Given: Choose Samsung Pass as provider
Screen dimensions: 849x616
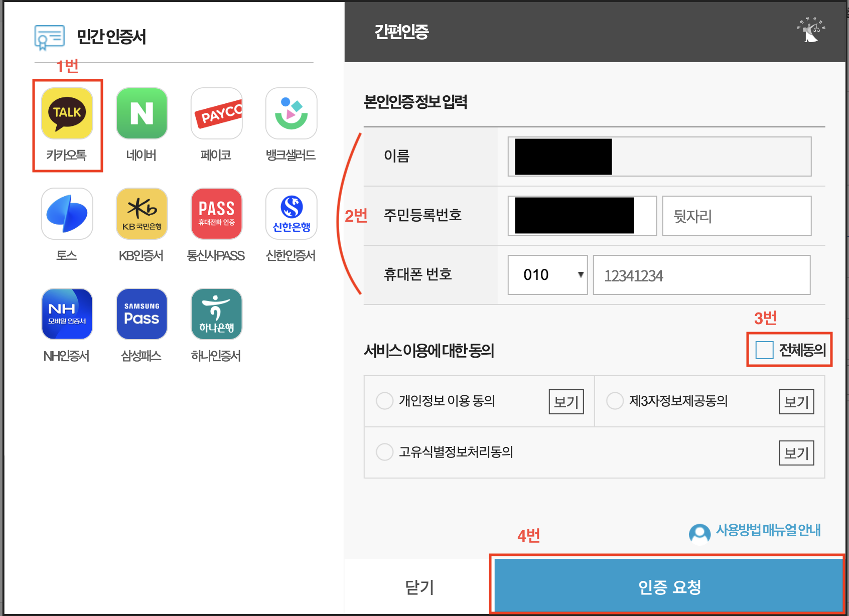Looking at the screenshot, I should coord(141,314).
